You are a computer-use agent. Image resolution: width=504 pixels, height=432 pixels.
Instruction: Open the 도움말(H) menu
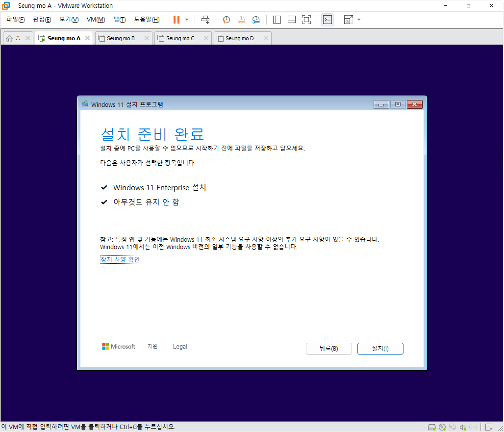pos(147,20)
